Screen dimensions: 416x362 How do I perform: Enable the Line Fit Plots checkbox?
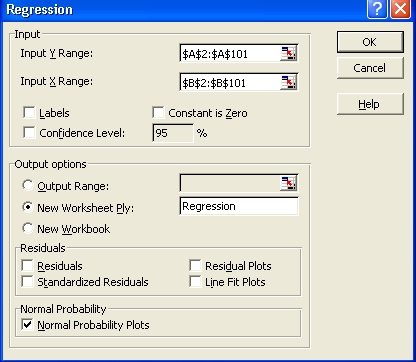point(195,282)
